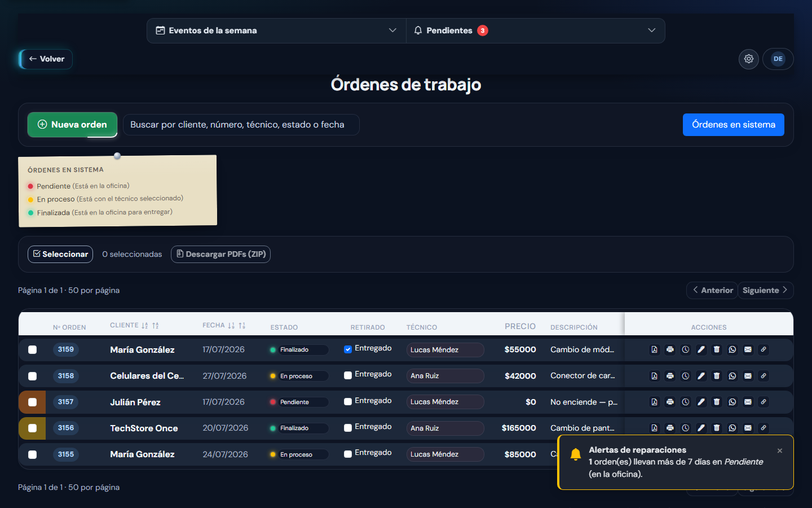Activate the Seleccionar button
Image resolution: width=812 pixels, height=508 pixels.
60,254
